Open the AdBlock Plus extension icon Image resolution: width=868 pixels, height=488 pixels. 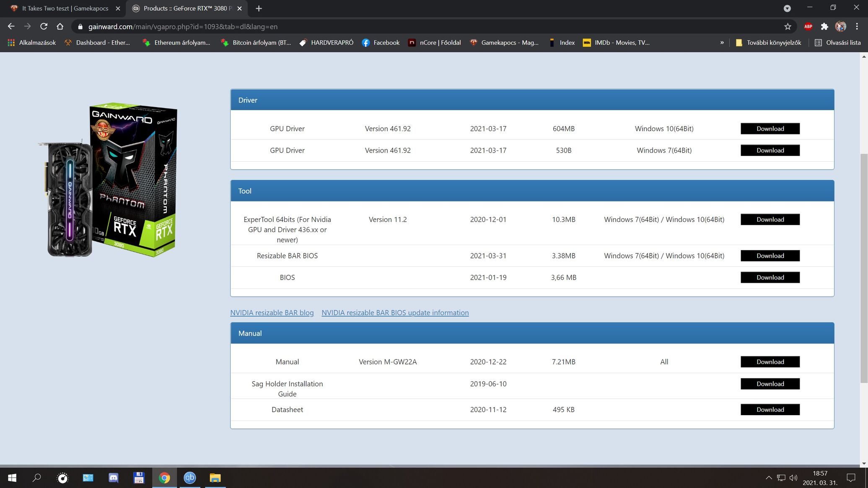tap(808, 26)
